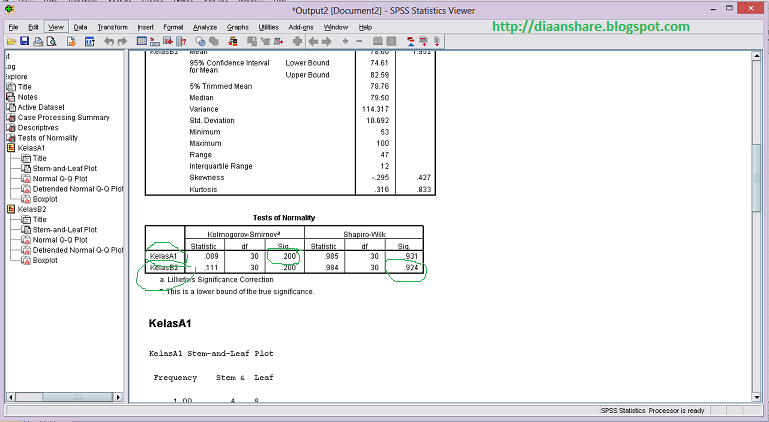Viewport: 769px width, 422px height.
Task: Click the Expand plus toolbar icon
Action: tap(345, 41)
